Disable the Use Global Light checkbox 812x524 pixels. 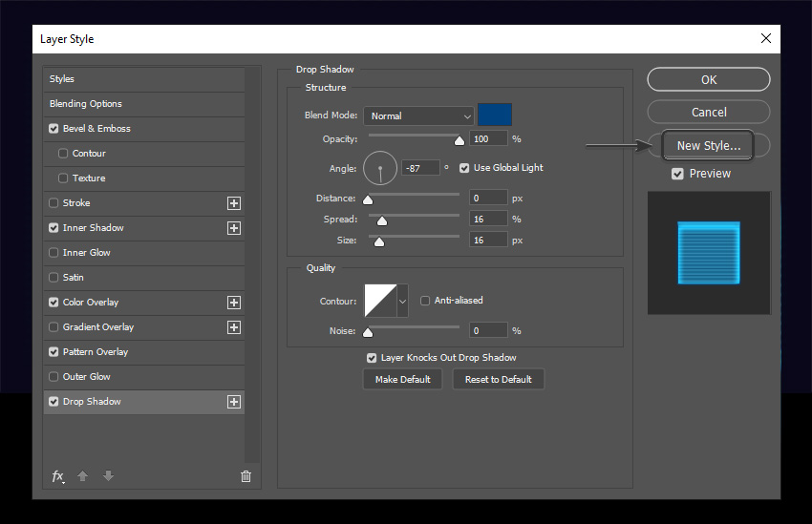coord(464,168)
